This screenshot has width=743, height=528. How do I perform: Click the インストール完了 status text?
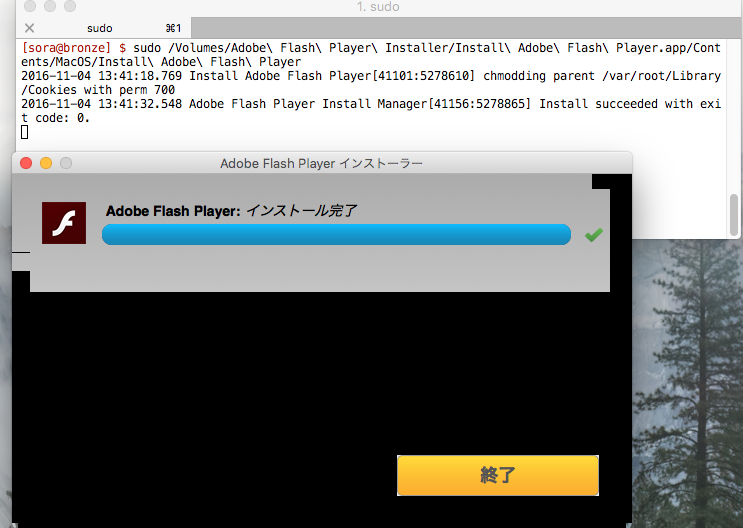coord(301,210)
